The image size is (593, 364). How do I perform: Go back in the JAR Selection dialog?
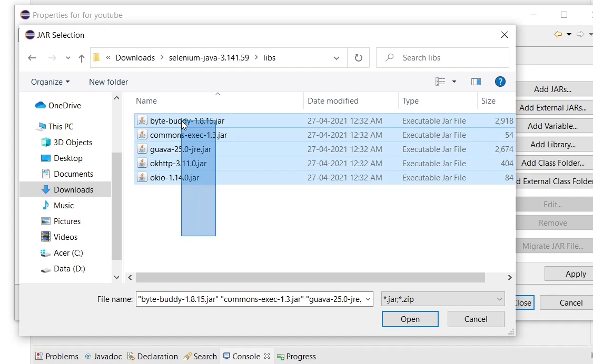32,58
